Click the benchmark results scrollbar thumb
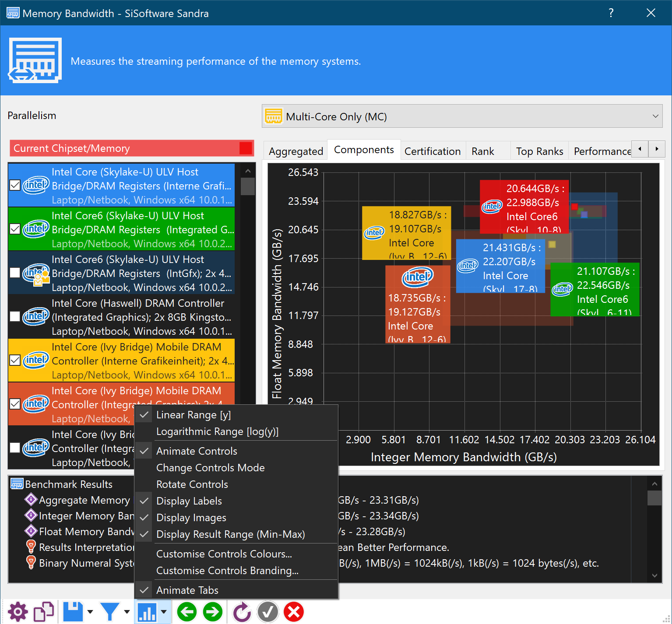 coord(654,498)
